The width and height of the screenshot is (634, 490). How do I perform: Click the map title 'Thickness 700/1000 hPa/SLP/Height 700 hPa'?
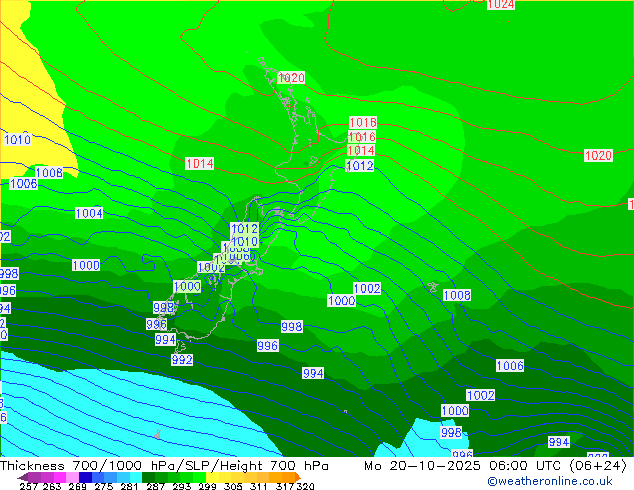click(164, 466)
